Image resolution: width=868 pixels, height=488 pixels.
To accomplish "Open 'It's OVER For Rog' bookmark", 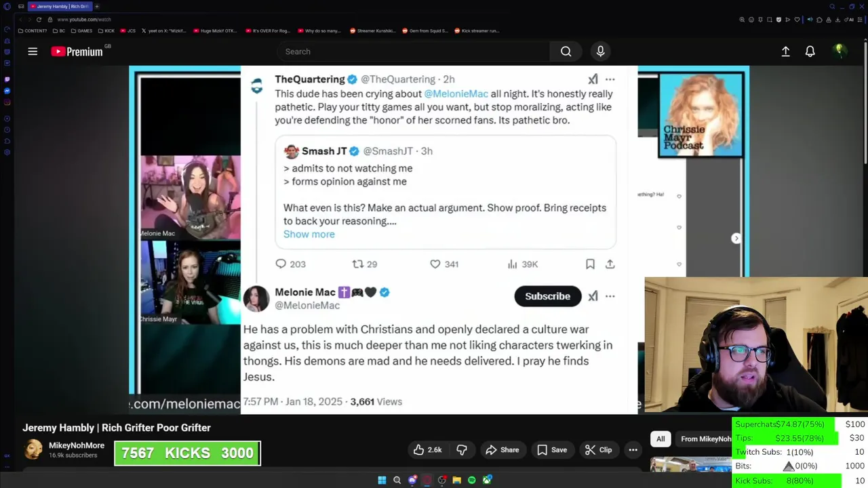I will [x=268, y=30].
